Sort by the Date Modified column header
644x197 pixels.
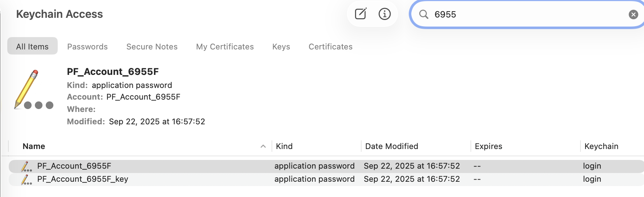click(392, 146)
